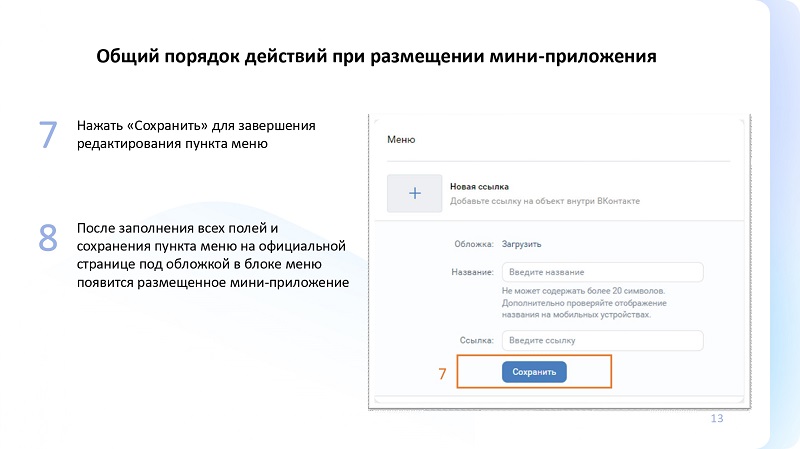The image size is (800, 449).
Task: Click the large blue step number 7
Action: (x=48, y=135)
